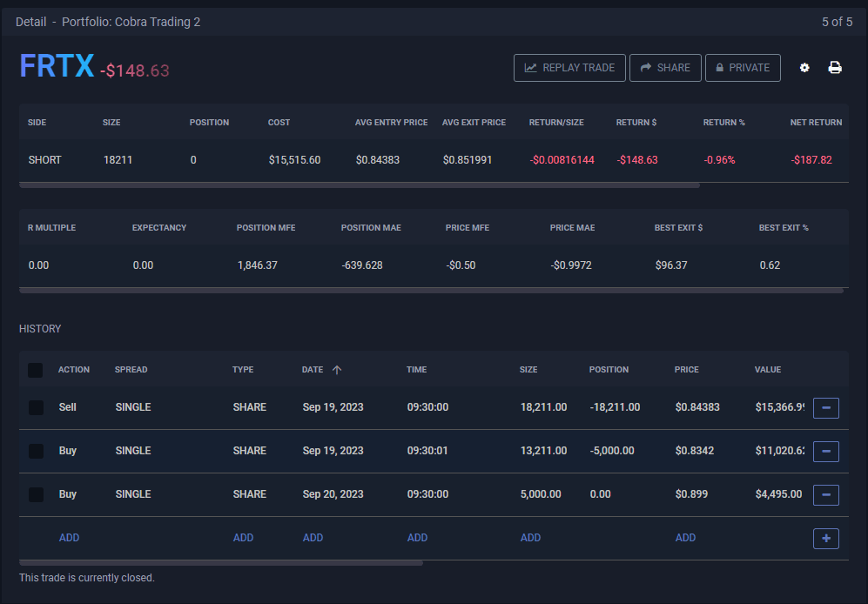This screenshot has width=868, height=604.
Task: Click ADD in the Type column
Action: point(243,538)
